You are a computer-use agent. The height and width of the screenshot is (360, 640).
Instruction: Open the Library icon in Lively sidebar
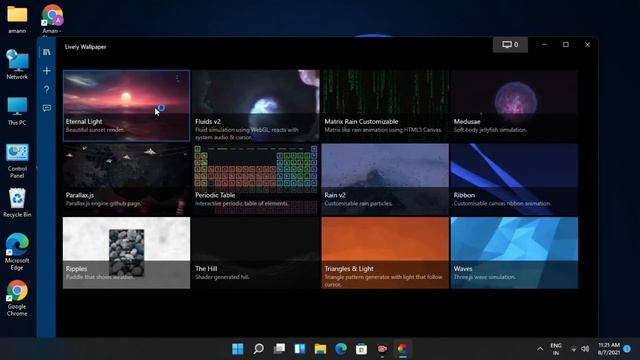pos(47,52)
